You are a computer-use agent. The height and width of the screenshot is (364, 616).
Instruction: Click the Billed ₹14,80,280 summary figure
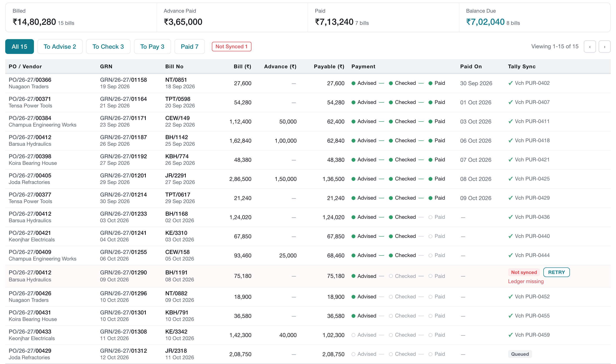(x=34, y=22)
